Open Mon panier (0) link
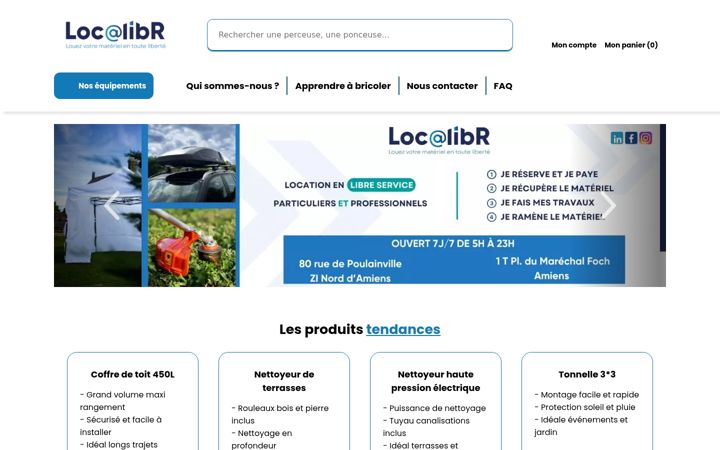Image resolution: width=720 pixels, height=450 pixels. [631, 45]
